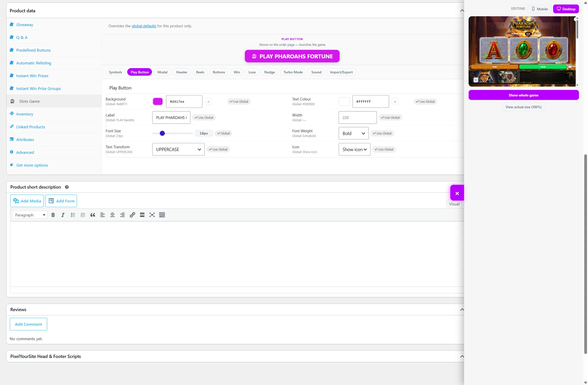Open the Q & A section
The width and height of the screenshot is (588, 385).
coord(22,37)
